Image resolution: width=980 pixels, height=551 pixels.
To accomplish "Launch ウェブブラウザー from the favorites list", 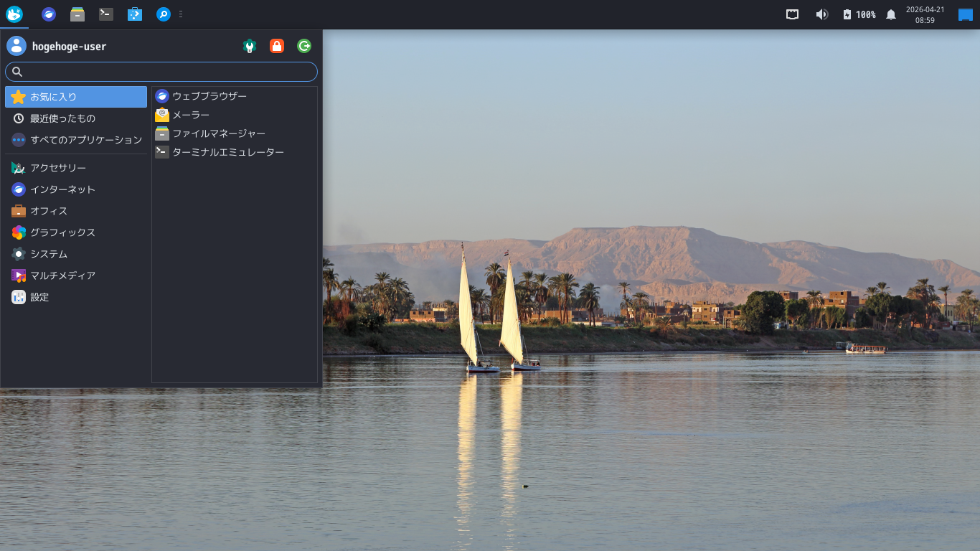I will (235, 96).
